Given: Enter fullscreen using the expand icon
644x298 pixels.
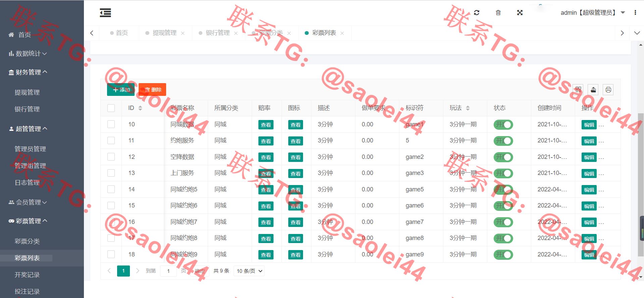Looking at the screenshot, I should (520, 13).
